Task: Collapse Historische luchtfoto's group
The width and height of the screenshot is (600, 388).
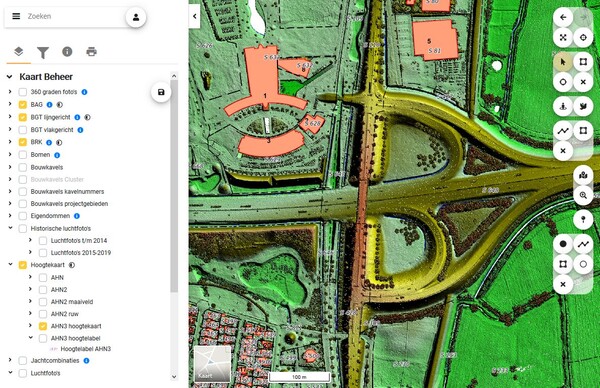Action: tap(10, 228)
